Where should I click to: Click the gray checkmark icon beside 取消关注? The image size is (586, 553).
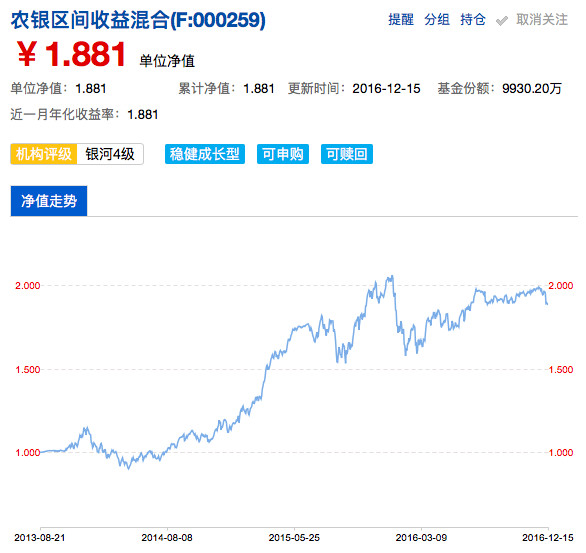[x=502, y=21]
